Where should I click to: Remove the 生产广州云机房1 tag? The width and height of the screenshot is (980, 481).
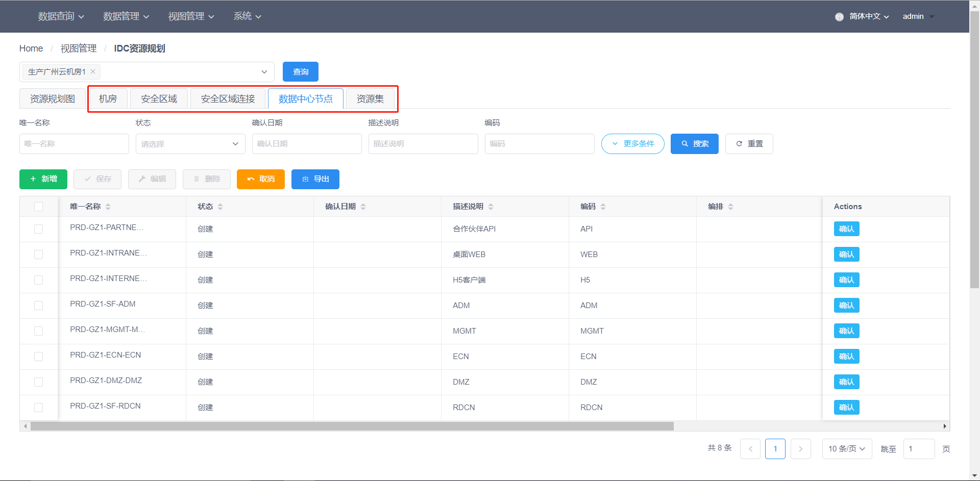[x=93, y=71]
